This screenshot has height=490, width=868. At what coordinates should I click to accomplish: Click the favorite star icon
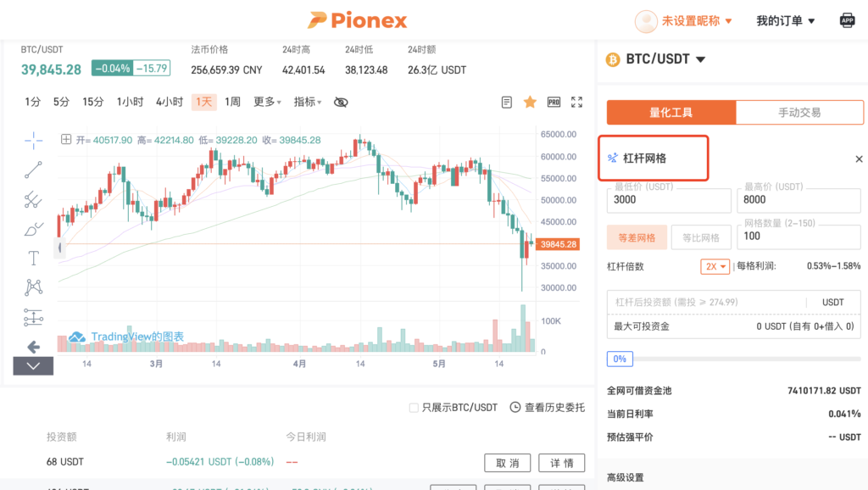[530, 102]
